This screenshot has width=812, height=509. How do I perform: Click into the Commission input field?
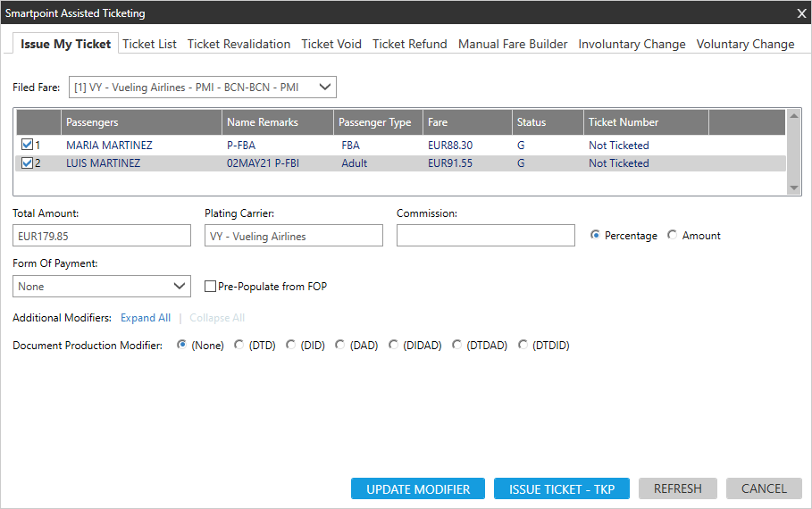click(x=485, y=236)
